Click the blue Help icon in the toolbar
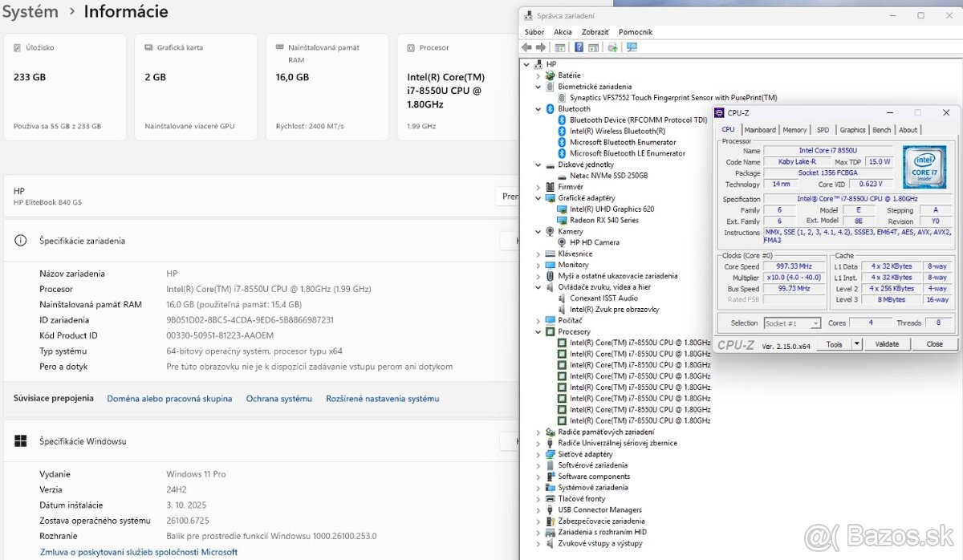Image resolution: width=963 pixels, height=560 pixels. [x=579, y=48]
